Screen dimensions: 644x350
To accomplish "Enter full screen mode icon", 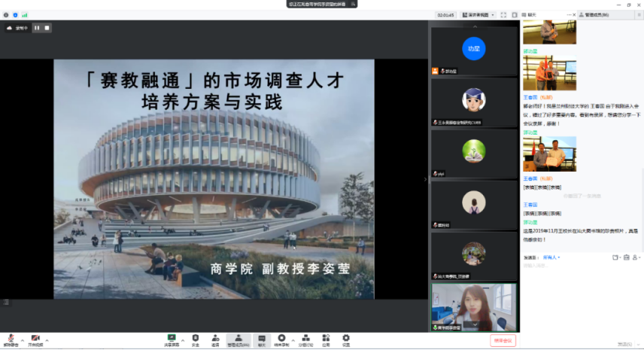I will pos(505,14).
